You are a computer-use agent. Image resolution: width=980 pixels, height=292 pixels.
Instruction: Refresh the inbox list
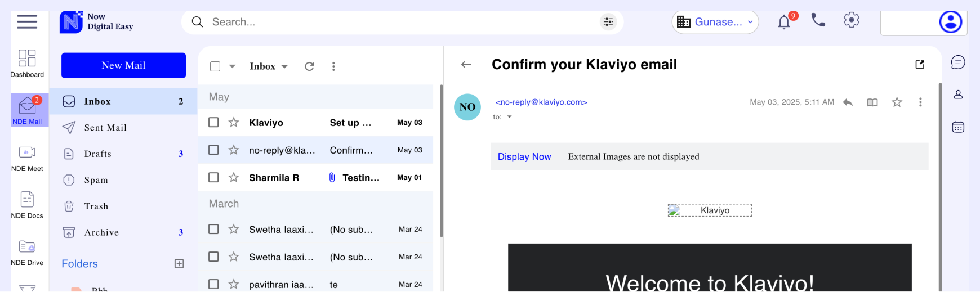[309, 66]
